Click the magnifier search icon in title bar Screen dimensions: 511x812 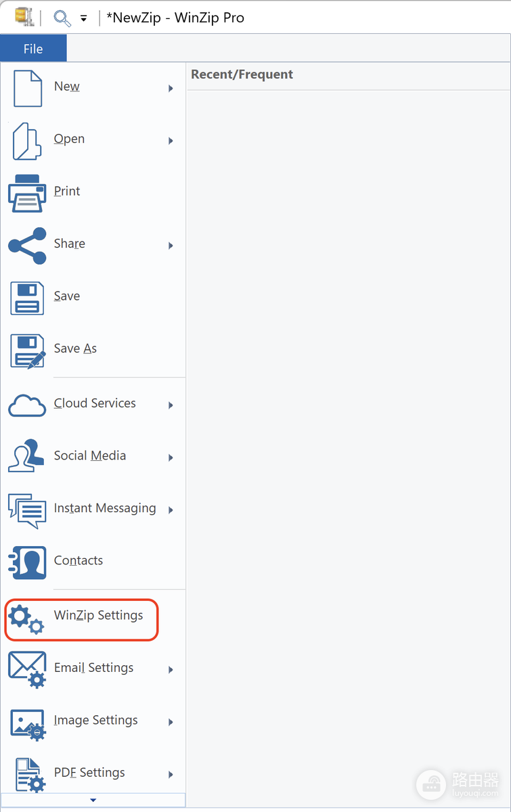62,18
